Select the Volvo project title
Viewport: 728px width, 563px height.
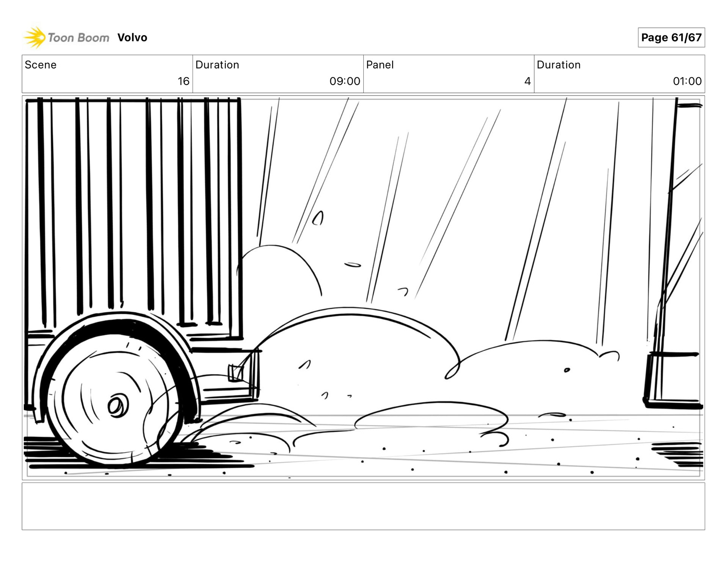click(x=132, y=38)
